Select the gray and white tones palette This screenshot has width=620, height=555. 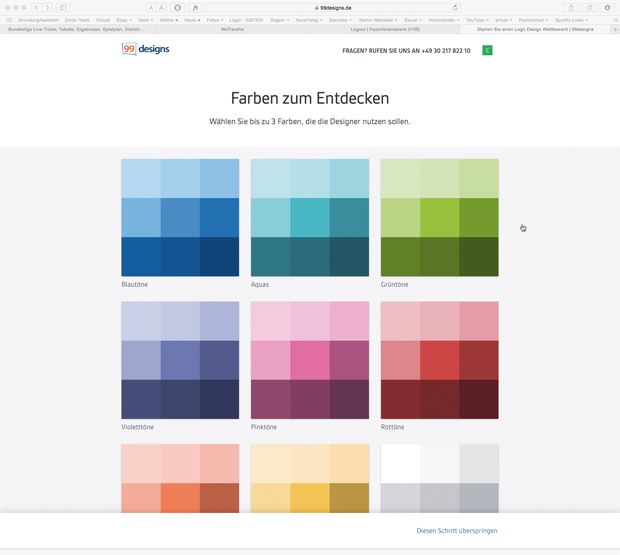coord(439,478)
